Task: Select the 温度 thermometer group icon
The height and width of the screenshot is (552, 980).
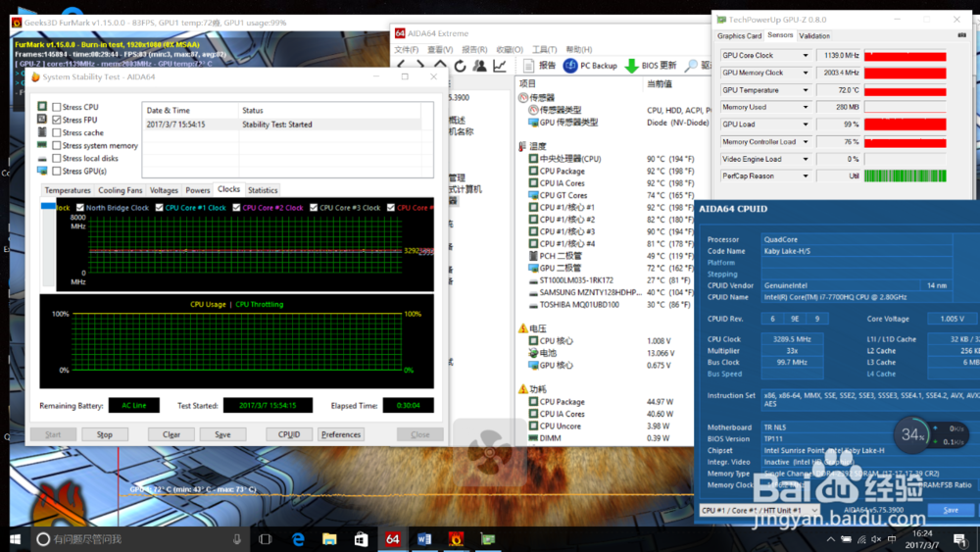Action: (522, 146)
